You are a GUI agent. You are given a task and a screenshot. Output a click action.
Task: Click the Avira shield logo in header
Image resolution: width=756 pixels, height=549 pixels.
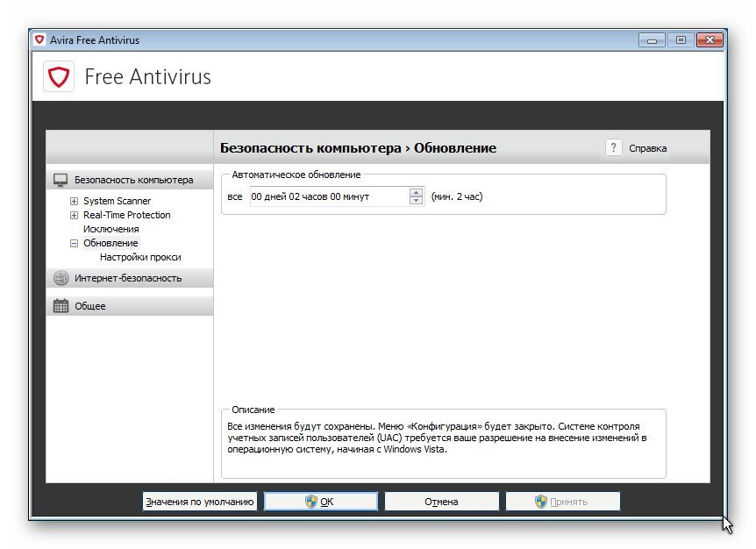click(59, 76)
